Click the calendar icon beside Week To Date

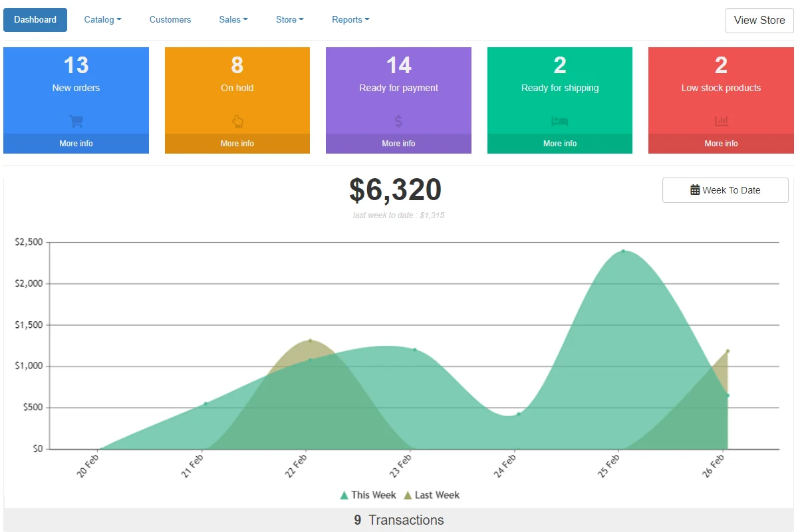(x=695, y=190)
